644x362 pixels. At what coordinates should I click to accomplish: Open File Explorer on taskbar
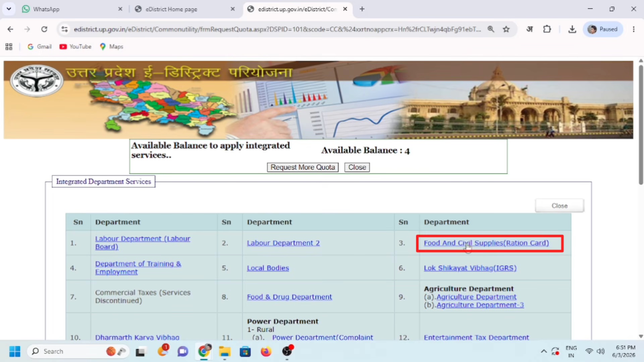pos(225,352)
